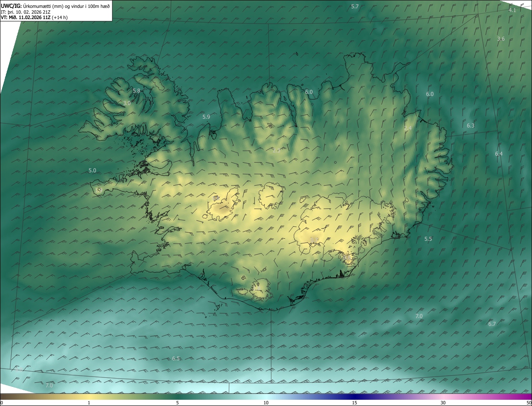
Task: Click the colour scale label '30'
Action: 443,403
